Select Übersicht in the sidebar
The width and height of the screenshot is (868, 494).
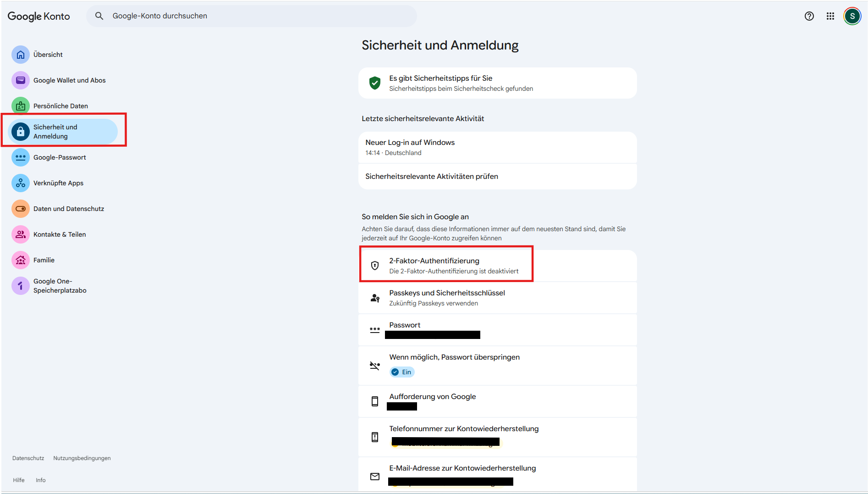(48, 55)
